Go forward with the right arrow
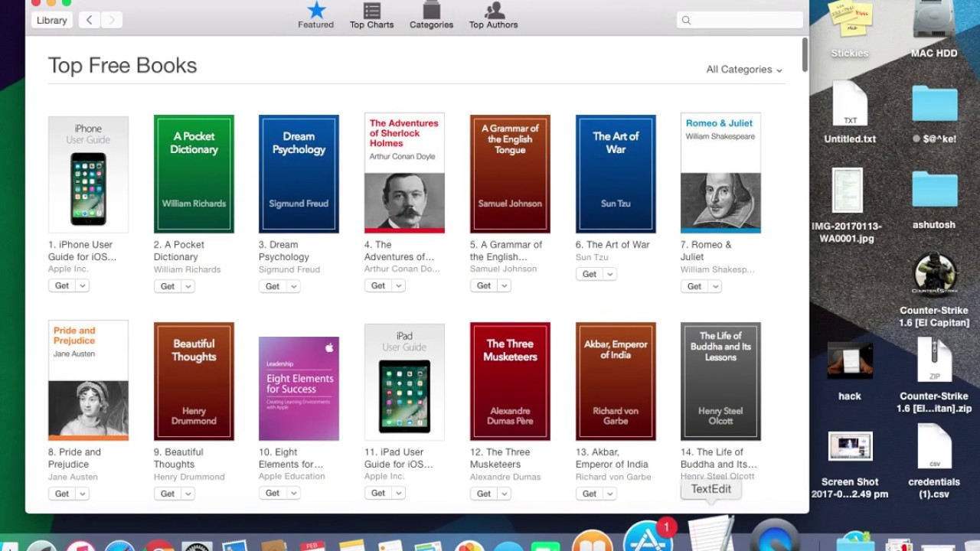The width and height of the screenshot is (980, 551). (112, 20)
